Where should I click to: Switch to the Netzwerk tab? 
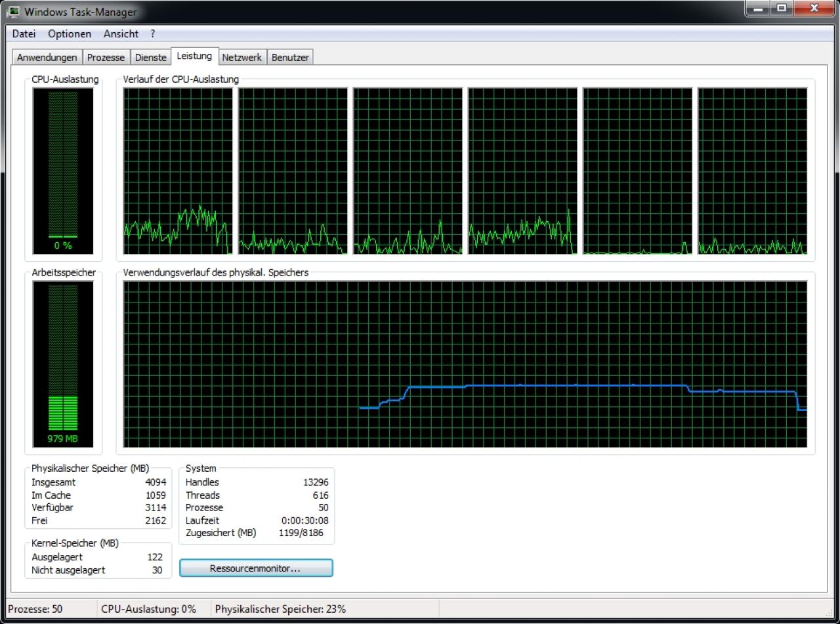[241, 57]
